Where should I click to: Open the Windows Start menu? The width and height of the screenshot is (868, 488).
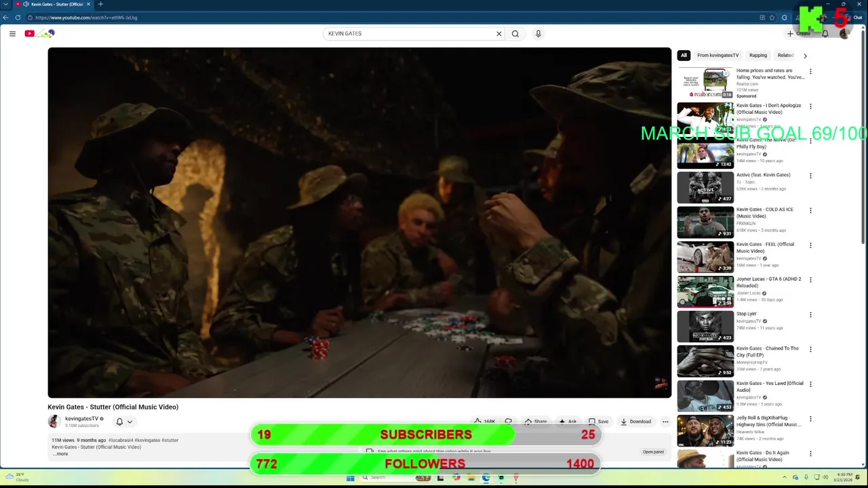[x=351, y=478]
